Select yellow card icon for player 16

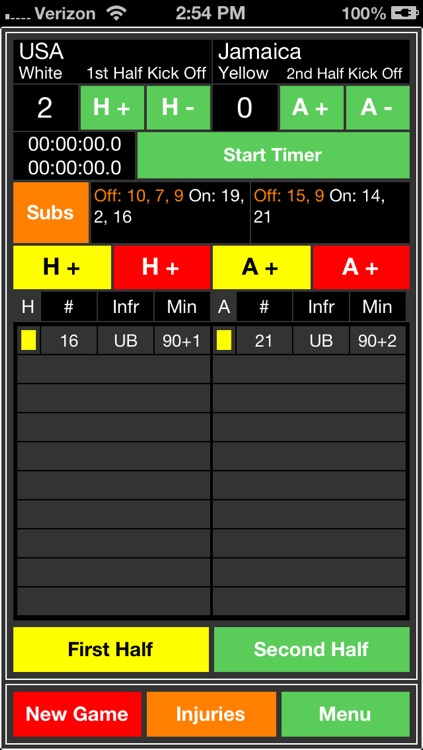click(x=29, y=341)
